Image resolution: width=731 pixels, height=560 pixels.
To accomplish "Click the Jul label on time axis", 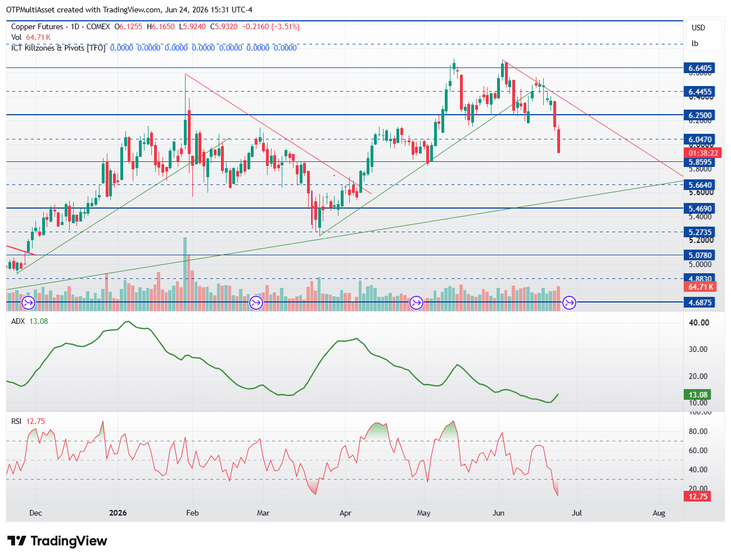I will [x=577, y=513].
